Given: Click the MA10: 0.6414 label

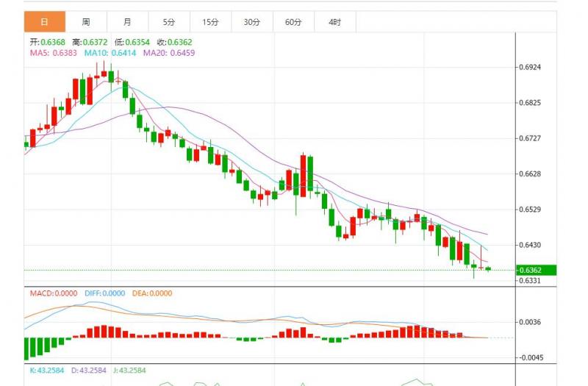Looking at the screenshot, I should 110,53.
